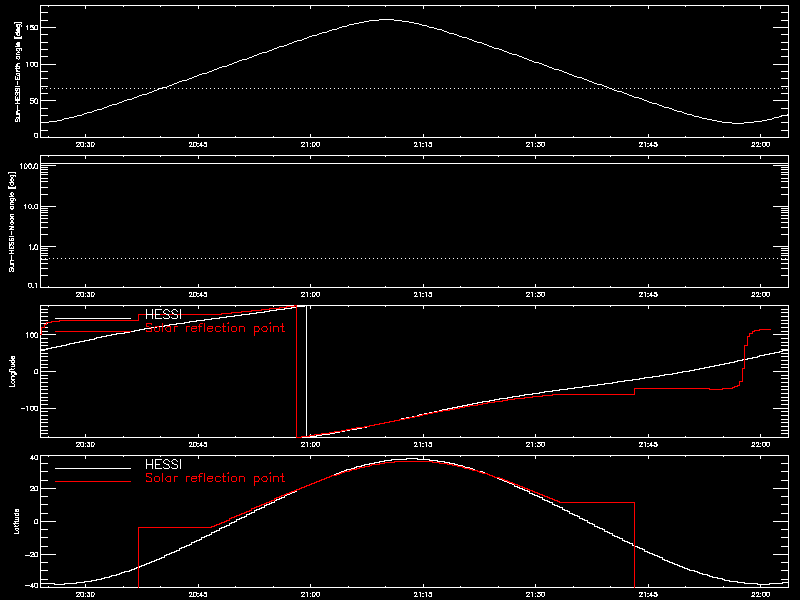Click '21:00' time label under Noon angle plot
Image resolution: width=800 pixels, height=600 pixels.
tap(310, 295)
